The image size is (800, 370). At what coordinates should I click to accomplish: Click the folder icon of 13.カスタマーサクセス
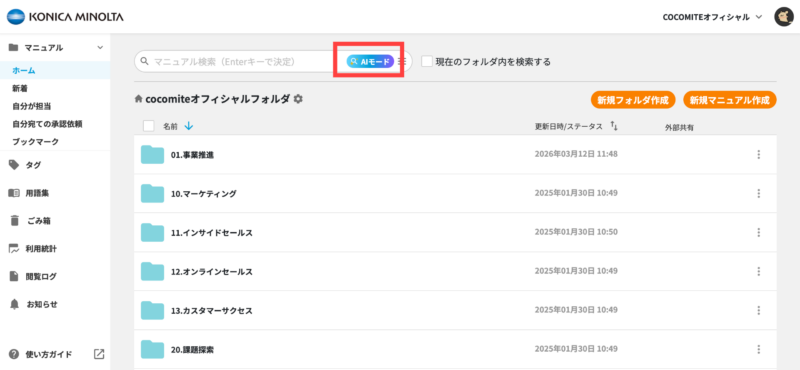[x=152, y=310]
